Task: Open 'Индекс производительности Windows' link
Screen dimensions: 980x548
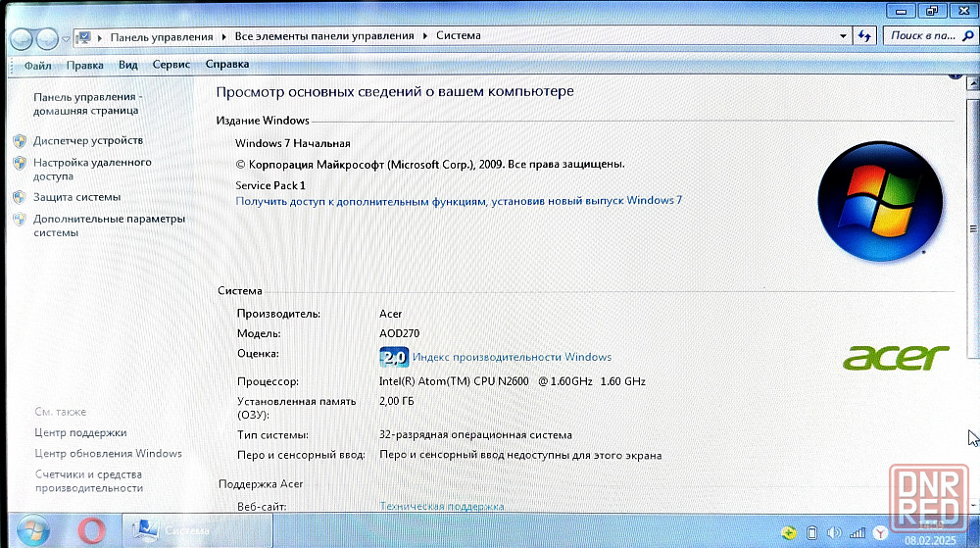Action: point(512,357)
